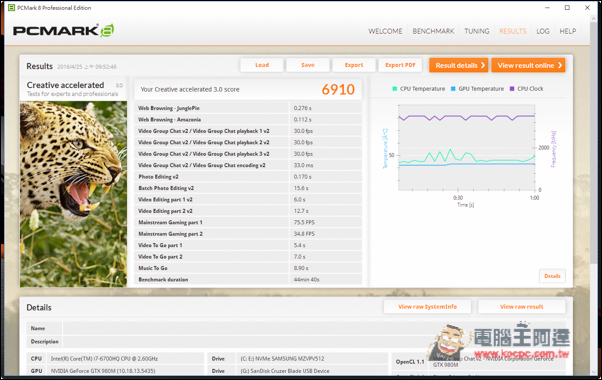602x380 pixels.
Task: Select Video Group Chat playback 2 v2 row
Action: point(248,142)
